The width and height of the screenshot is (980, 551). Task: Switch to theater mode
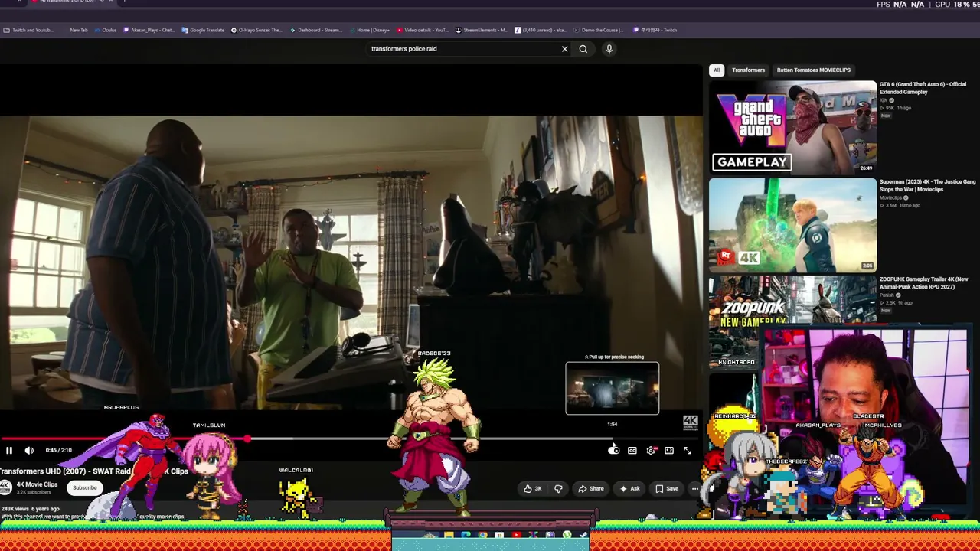669,451
